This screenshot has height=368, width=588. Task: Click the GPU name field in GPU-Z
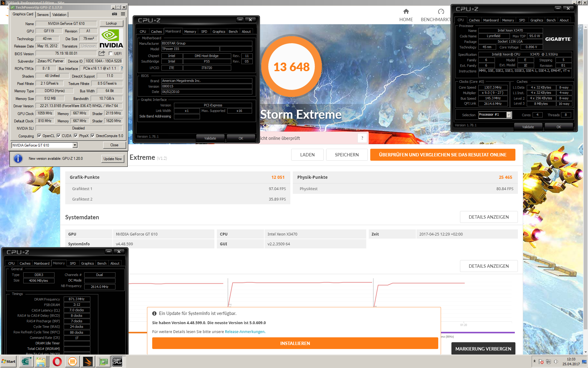coord(66,24)
